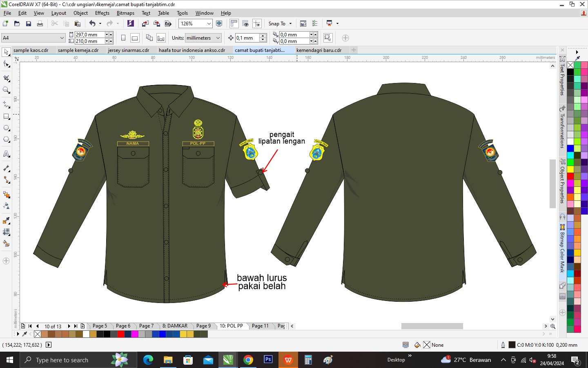Viewport: 588px width, 368px height.
Task: Toggle show grid button
Action: [245, 24]
